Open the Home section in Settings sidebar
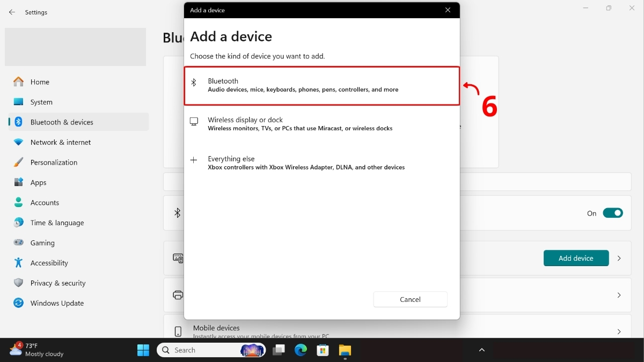Image resolution: width=644 pixels, height=362 pixels. (39, 82)
